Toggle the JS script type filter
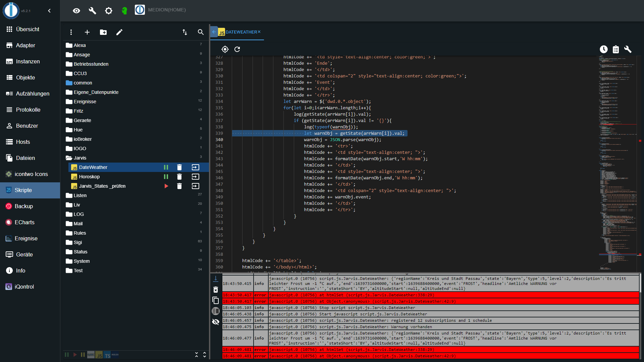 [99, 355]
